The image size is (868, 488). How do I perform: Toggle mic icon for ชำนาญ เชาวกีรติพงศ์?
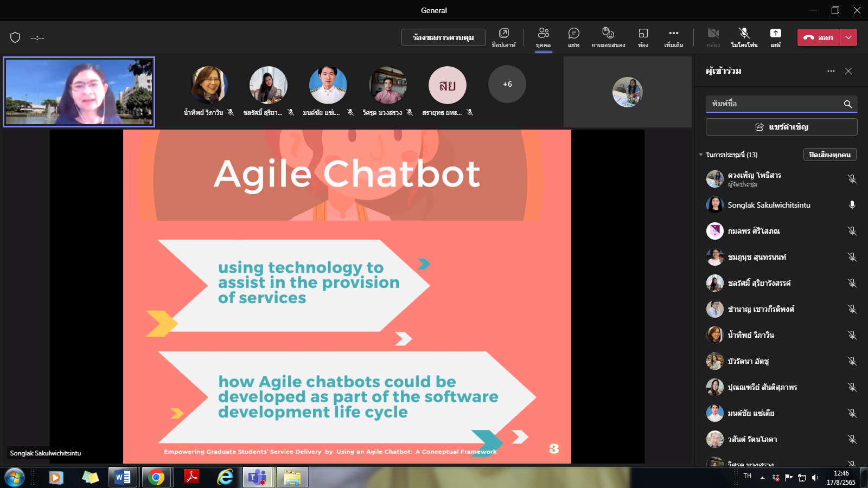point(852,309)
